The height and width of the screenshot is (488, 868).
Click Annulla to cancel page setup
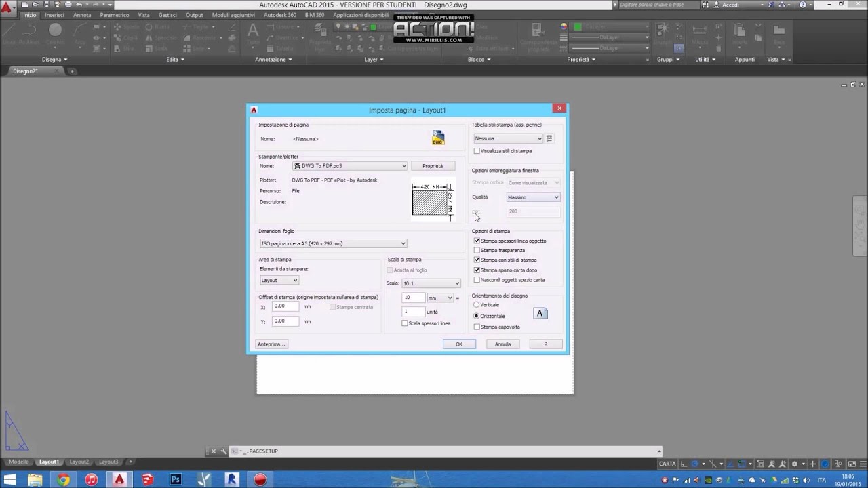tap(502, 344)
